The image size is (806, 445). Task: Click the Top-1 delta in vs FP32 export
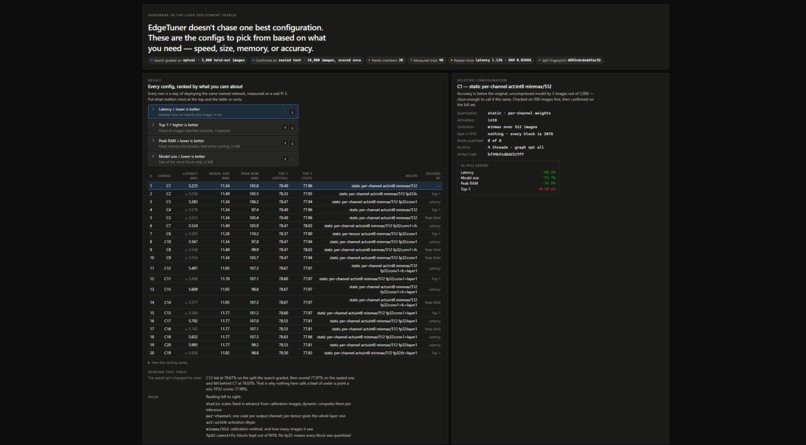546,189
